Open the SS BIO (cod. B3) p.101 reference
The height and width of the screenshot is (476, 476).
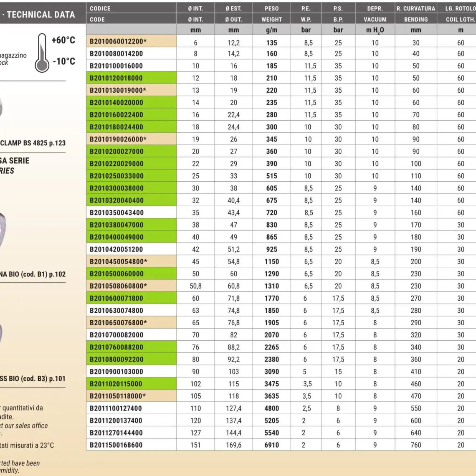(33, 379)
